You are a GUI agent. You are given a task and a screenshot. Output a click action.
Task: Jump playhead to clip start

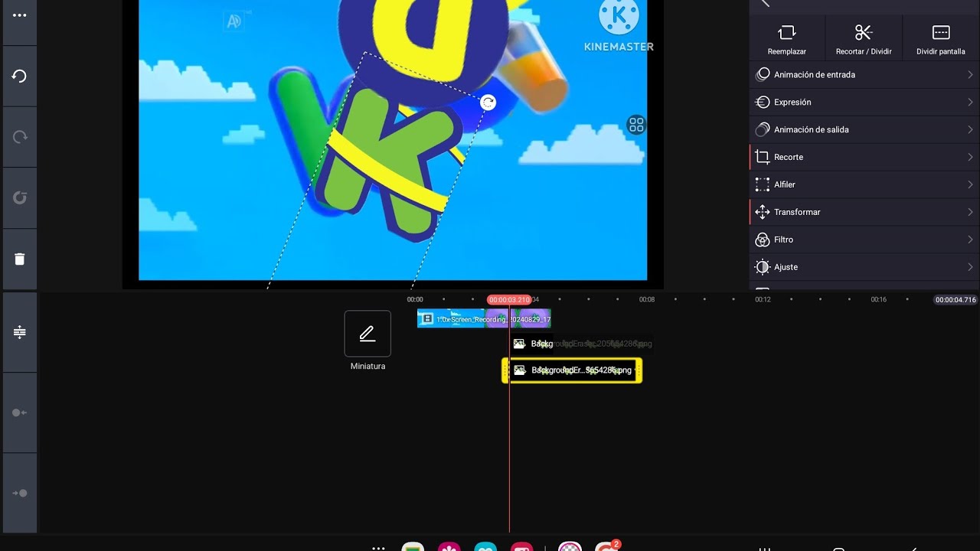coord(19,412)
